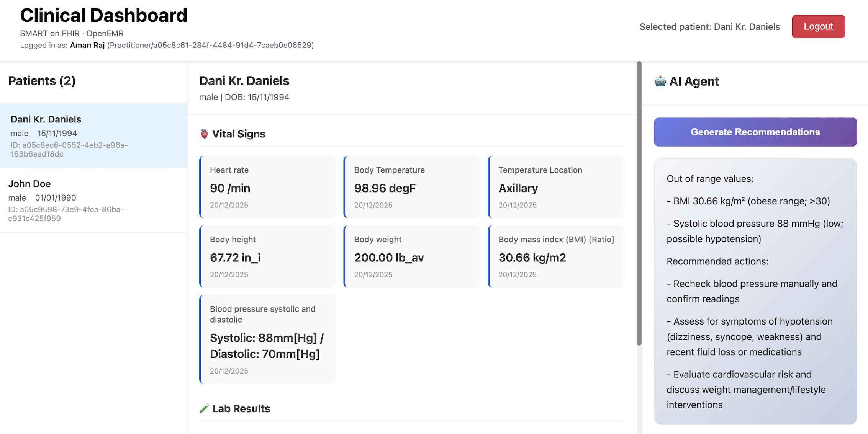Image resolution: width=868 pixels, height=434 pixels.
Task: Click the Logout button
Action: coord(818,26)
